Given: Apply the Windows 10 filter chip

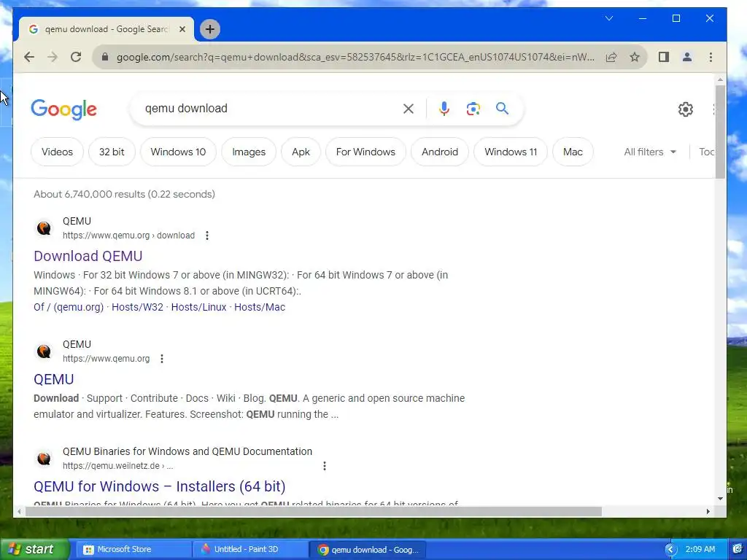Looking at the screenshot, I should [x=178, y=152].
